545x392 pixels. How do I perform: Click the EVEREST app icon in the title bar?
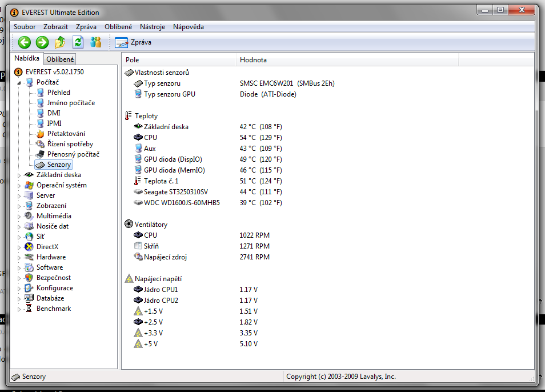[14, 13]
